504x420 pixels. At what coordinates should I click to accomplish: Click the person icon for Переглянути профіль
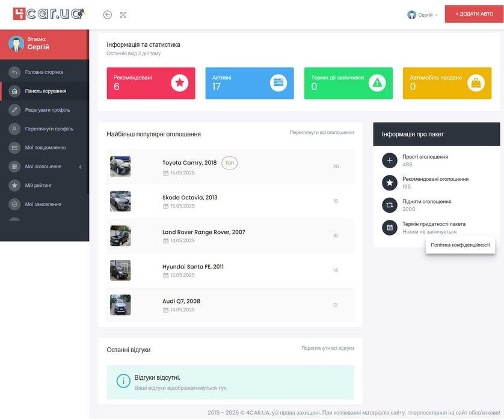tap(14, 129)
